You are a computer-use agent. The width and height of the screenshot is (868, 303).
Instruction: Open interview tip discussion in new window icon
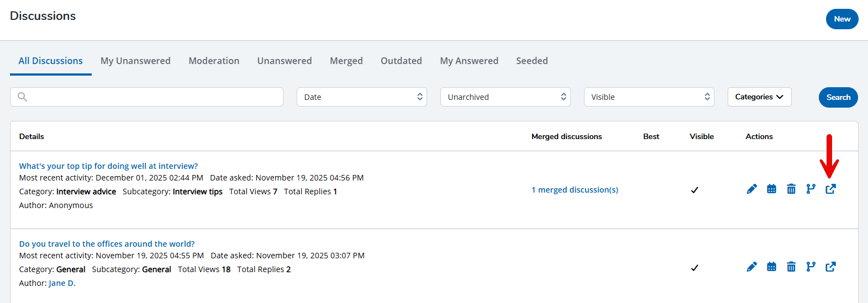[830, 189]
